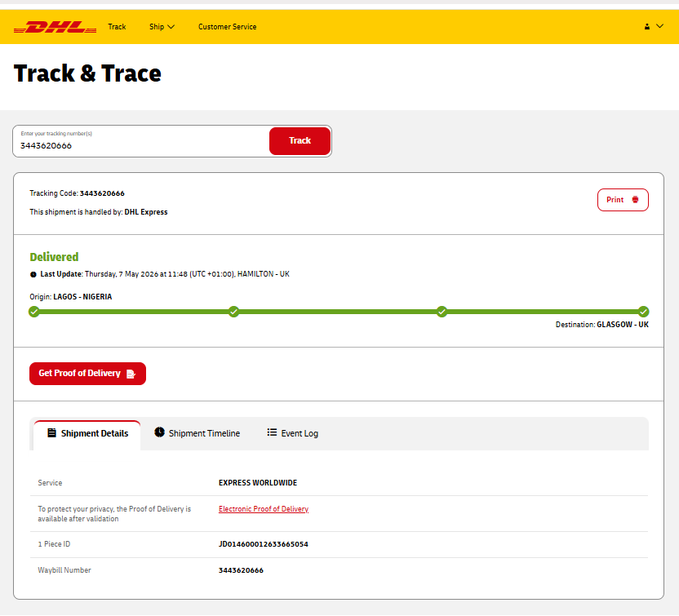Click Get Proof of Delivery button
This screenshot has height=616, width=679.
pos(87,373)
